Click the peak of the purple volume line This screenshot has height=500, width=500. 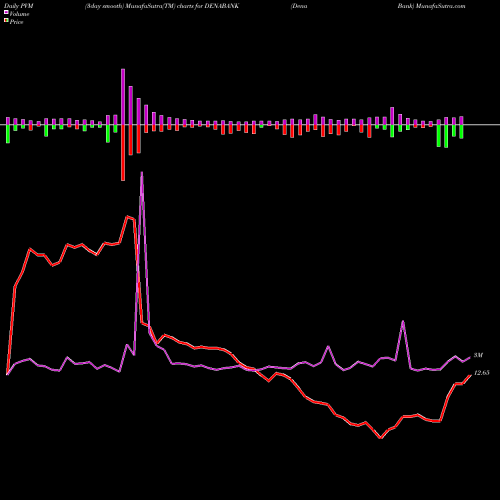click(x=142, y=172)
